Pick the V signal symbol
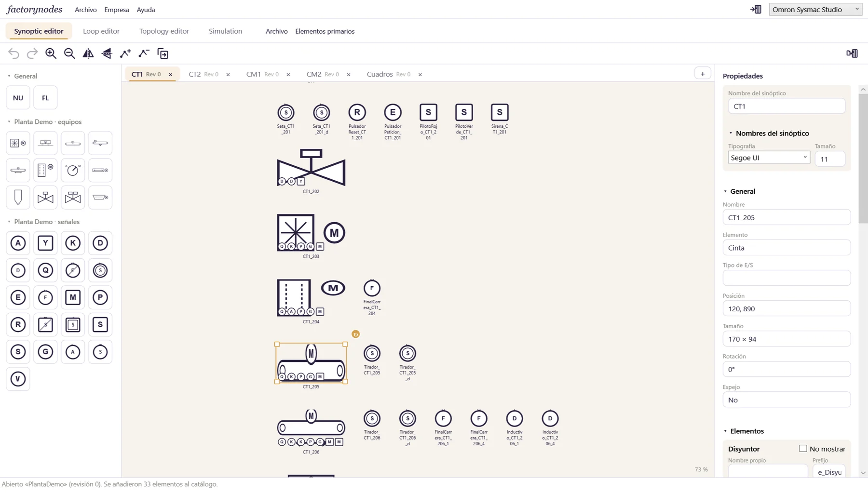 (x=18, y=379)
